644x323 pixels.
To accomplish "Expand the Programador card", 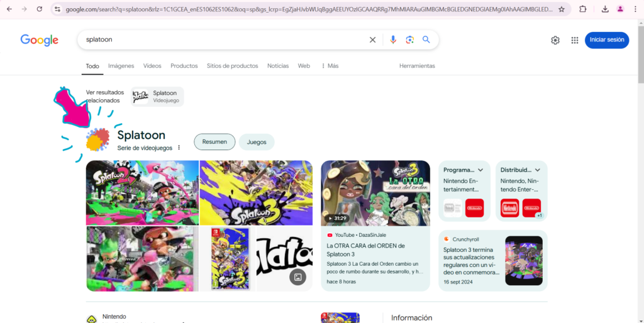I will [480, 170].
